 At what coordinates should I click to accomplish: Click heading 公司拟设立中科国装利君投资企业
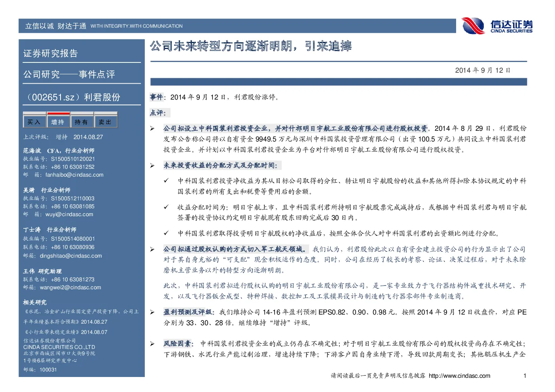click(295, 128)
